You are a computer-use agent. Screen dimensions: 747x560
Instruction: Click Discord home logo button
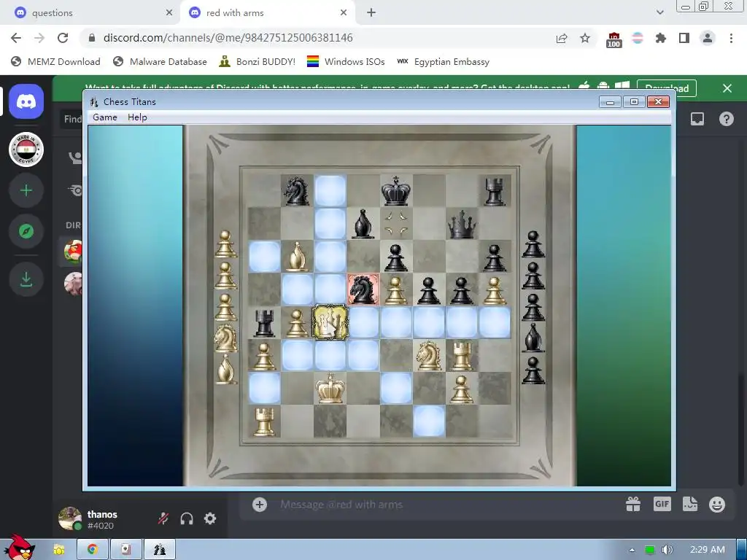26,101
